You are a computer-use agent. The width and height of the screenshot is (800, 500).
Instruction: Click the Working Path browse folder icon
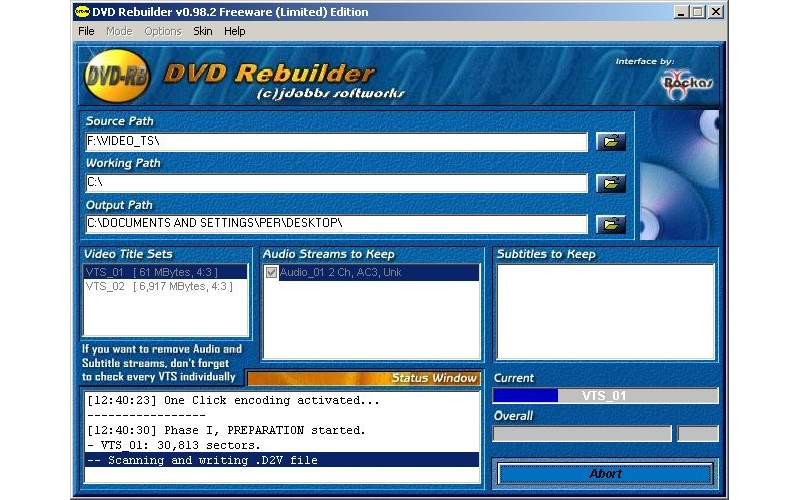point(611,183)
